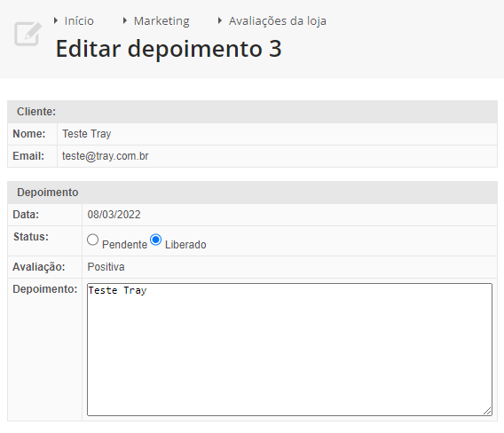Go to Avaliações da loja breadcrumb
The width and height of the screenshot is (504, 433).
pyautogui.click(x=278, y=21)
